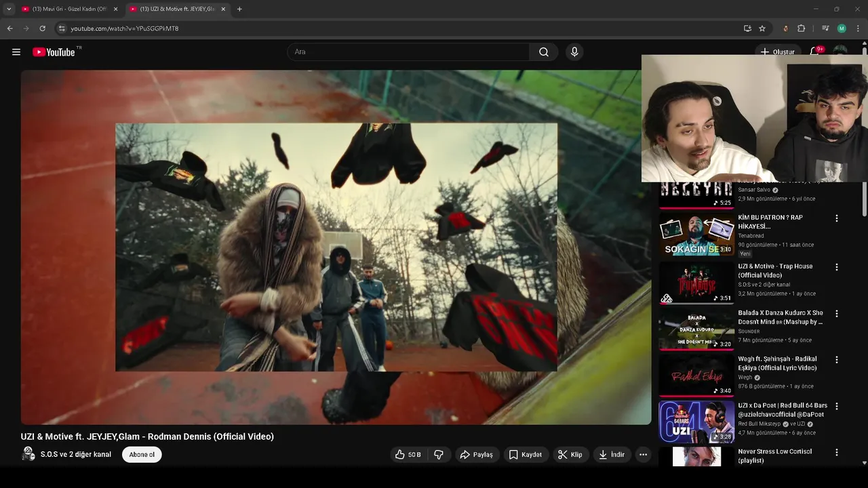
Task: Open the notifications bell
Action: coord(815,52)
